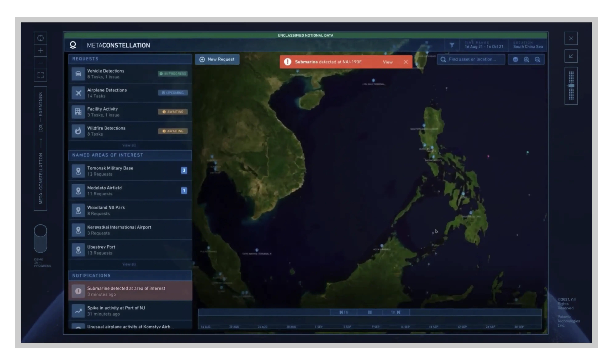Click the map zoom-out magnifier icon

pos(537,59)
